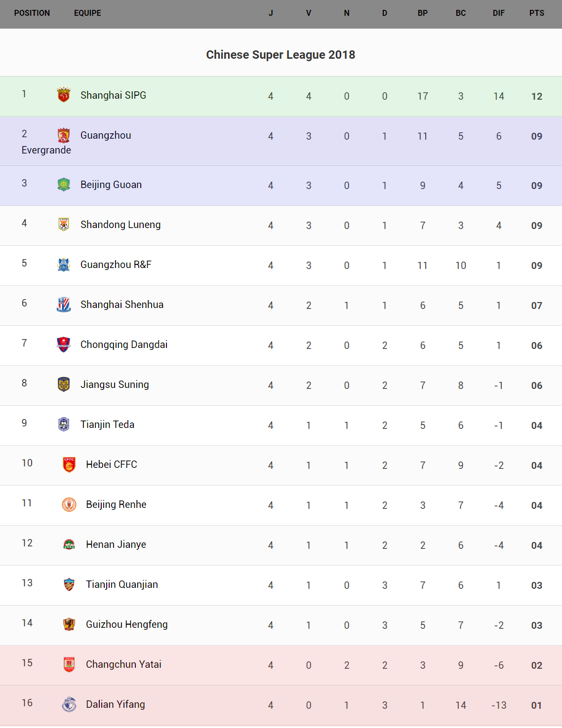Click the Chongqing Dangdai shield icon
The height and width of the screenshot is (728, 562).
pos(64,345)
